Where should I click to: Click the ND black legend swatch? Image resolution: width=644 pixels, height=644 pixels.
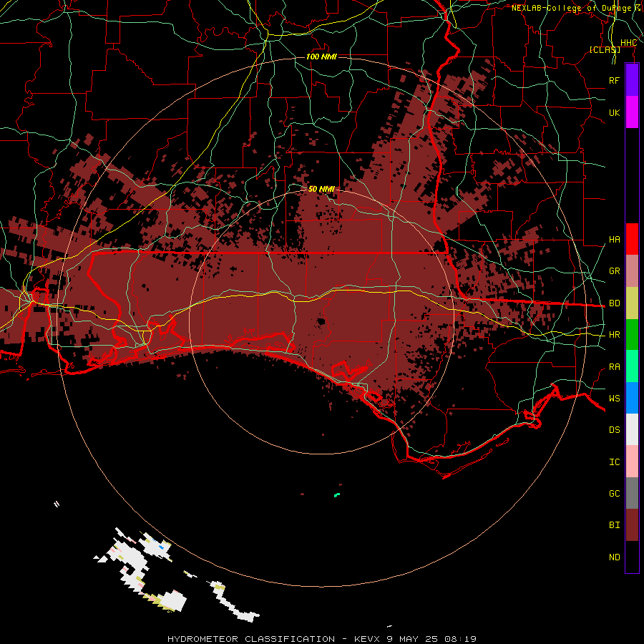(632, 557)
